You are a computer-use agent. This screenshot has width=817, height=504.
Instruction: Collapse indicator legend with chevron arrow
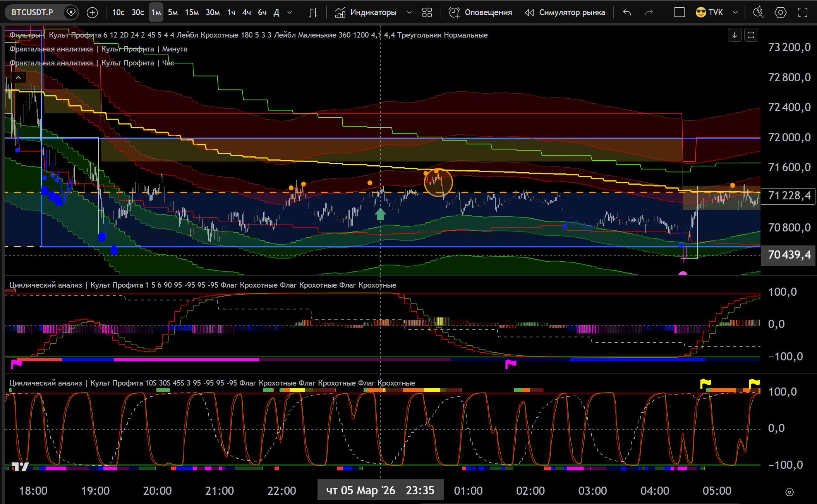[18, 77]
